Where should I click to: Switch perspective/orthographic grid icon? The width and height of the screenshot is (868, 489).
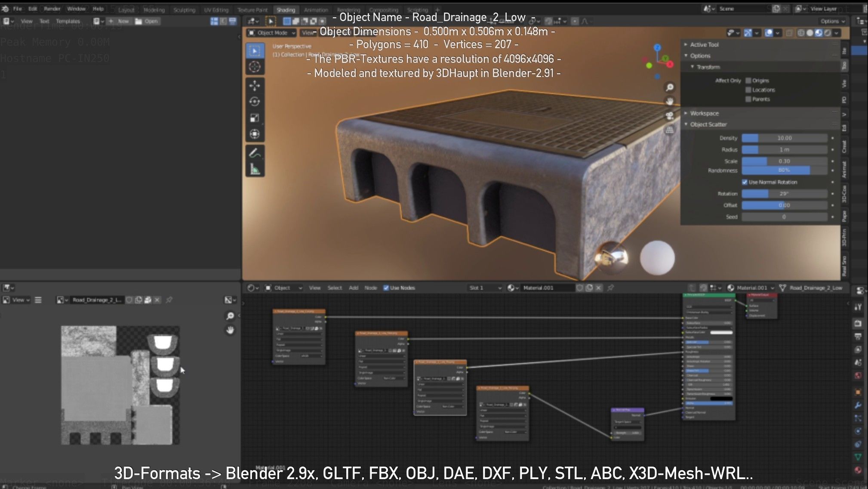point(670,130)
